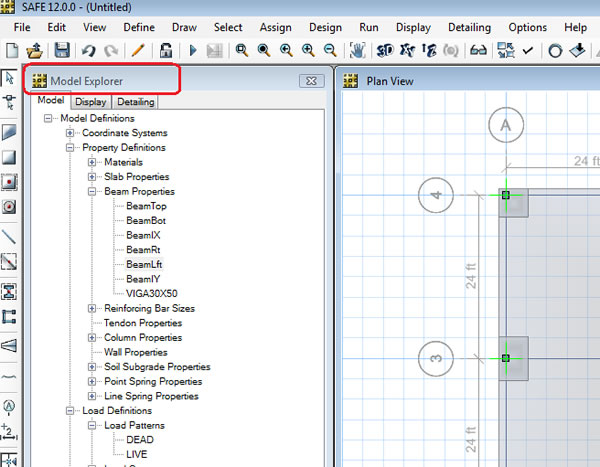Expand the Soil Subgrade Properties node
This screenshot has width=600, height=467.
(92, 367)
